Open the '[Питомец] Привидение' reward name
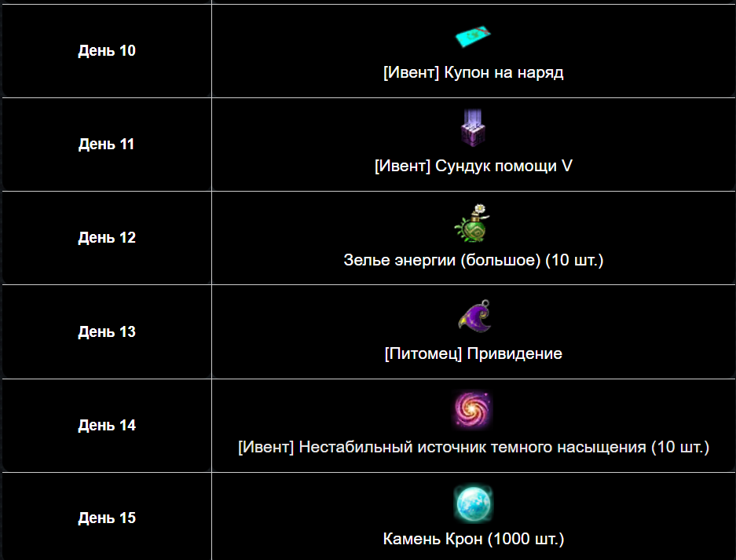Viewport: 736px width, 560px height. click(x=473, y=353)
